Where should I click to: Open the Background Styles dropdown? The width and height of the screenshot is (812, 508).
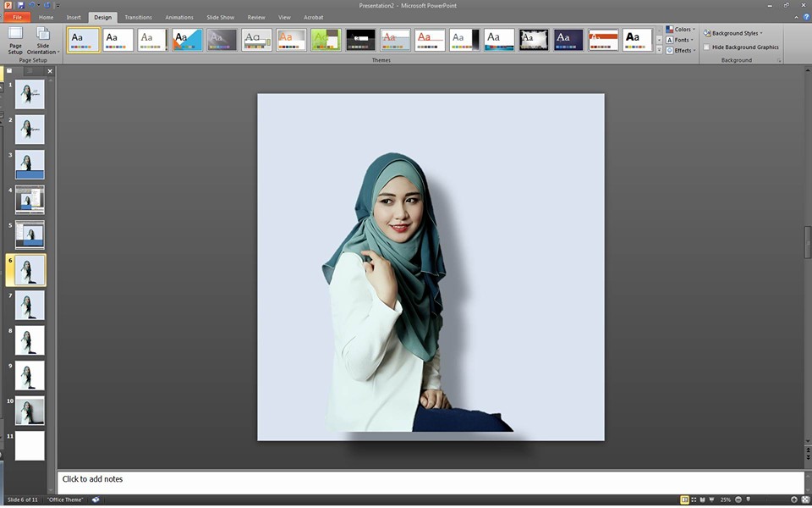pos(733,33)
